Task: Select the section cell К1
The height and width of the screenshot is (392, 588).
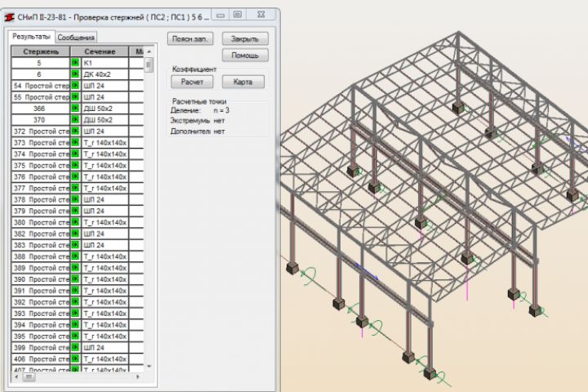Action: (105, 63)
